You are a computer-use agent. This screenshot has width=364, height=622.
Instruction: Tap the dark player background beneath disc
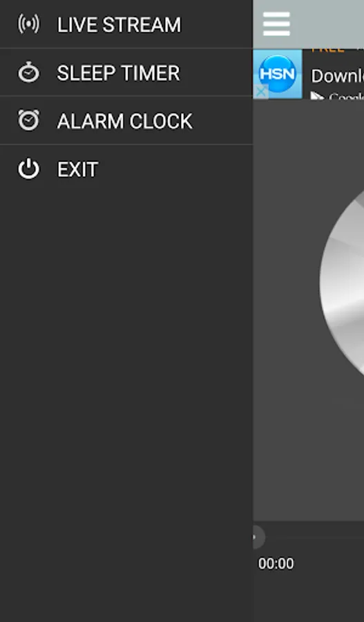[309, 449]
